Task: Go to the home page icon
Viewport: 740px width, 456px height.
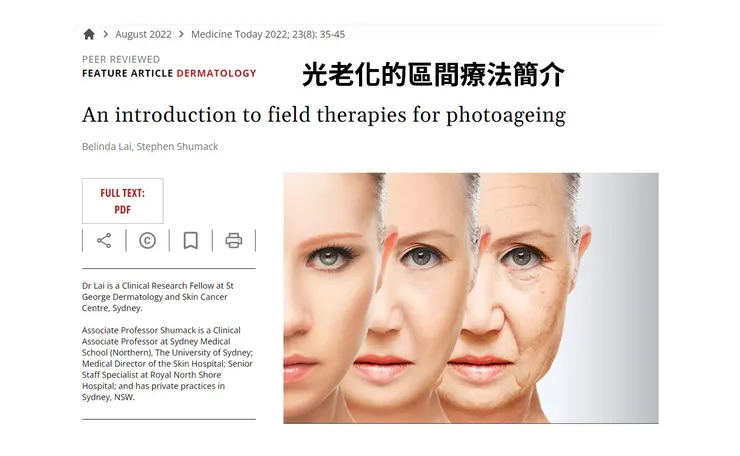Action: (x=89, y=34)
